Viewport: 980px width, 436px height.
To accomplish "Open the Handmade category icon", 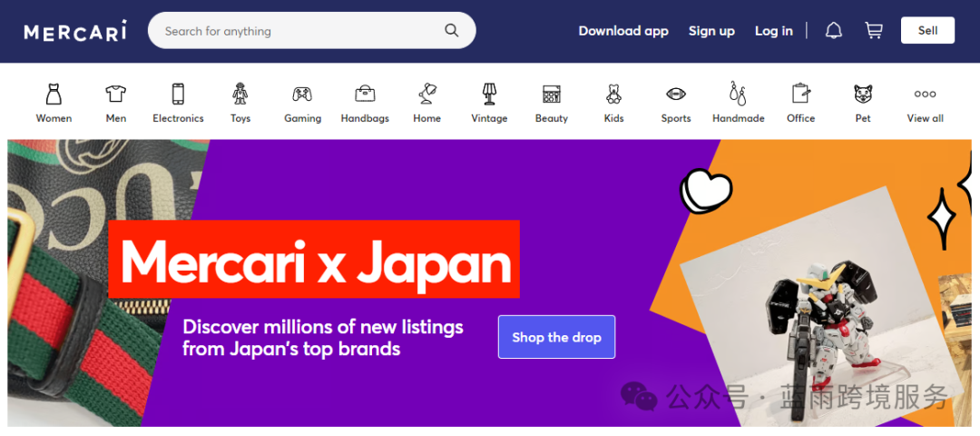I will [738, 94].
